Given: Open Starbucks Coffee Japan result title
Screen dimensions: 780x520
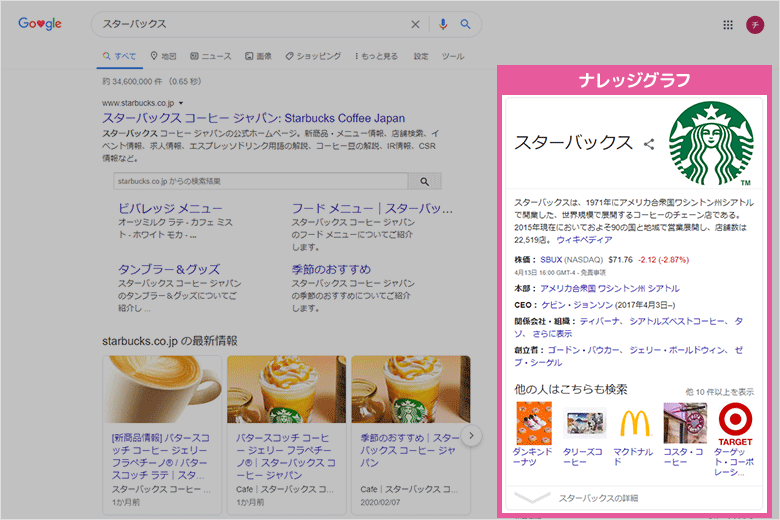Looking at the screenshot, I should (253, 118).
